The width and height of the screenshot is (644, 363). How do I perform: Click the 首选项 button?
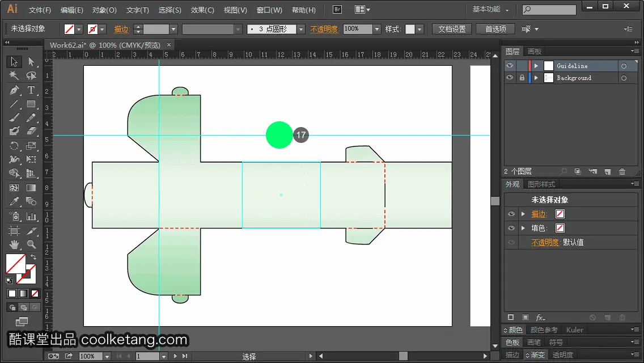point(495,29)
